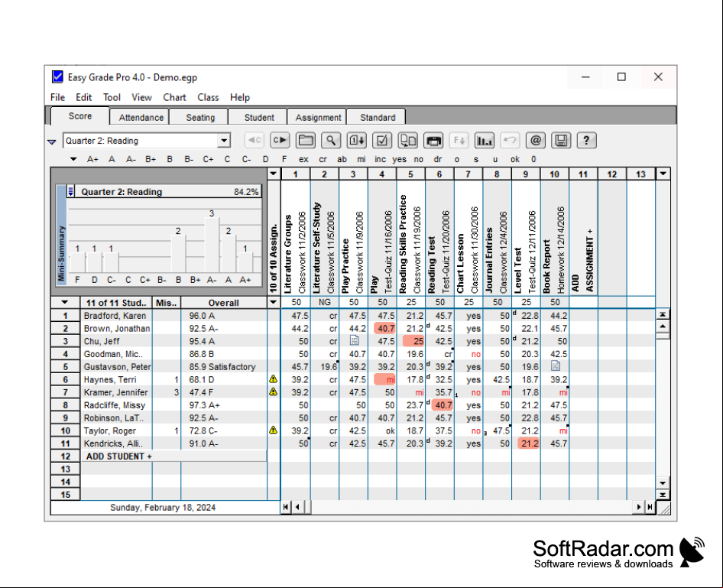The width and height of the screenshot is (723, 588).
Task: Click the Mini-Summary menu icon beside Quarter 2: Reading
Action: point(70,191)
